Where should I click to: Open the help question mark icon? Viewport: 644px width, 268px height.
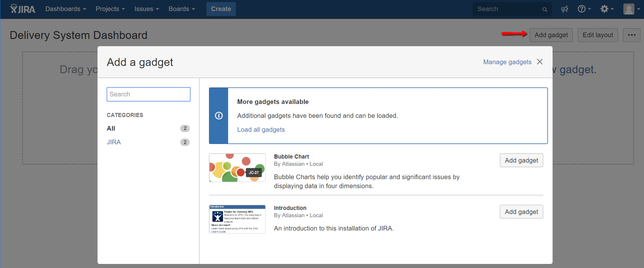582,9
